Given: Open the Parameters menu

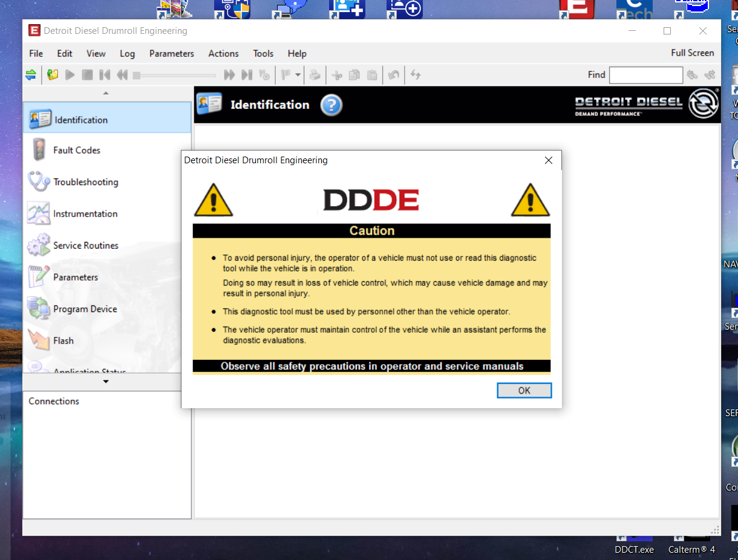Looking at the screenshot, I should 172,53.
